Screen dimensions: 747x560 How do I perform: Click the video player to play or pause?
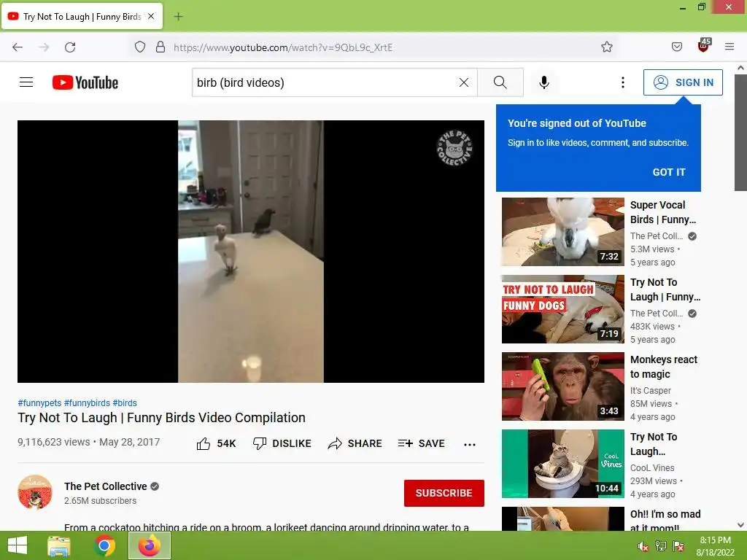point(251,252)
